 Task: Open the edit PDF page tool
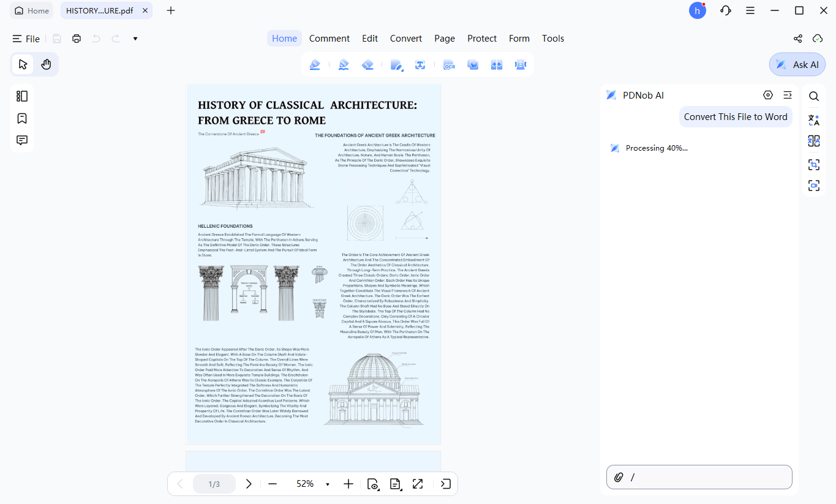point(397,64)
